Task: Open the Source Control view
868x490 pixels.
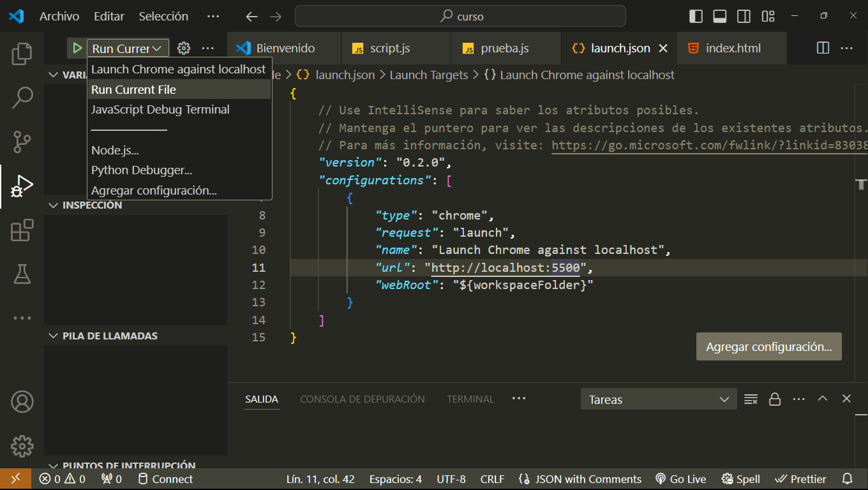Action: point(22,141)
